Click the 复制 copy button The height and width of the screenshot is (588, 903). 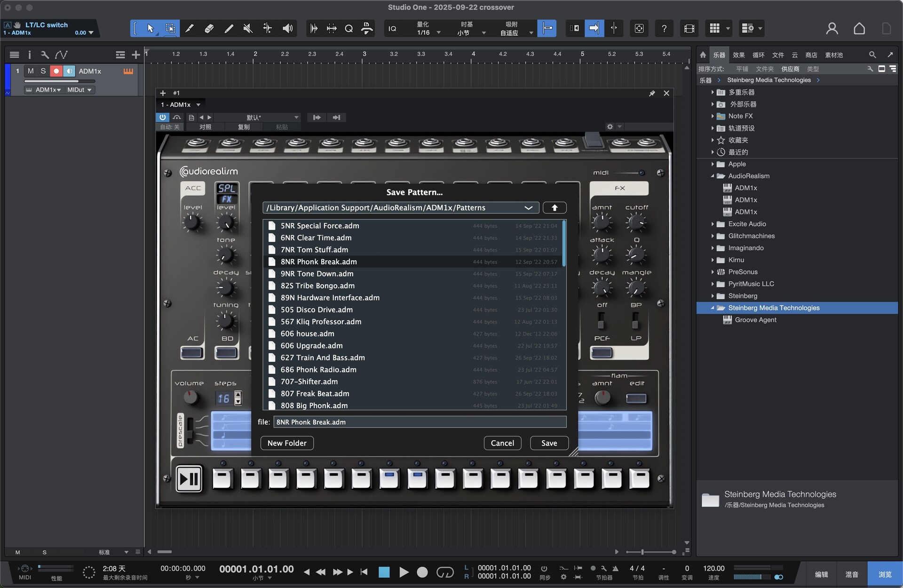pyautogui.click(x=244, y=127)
